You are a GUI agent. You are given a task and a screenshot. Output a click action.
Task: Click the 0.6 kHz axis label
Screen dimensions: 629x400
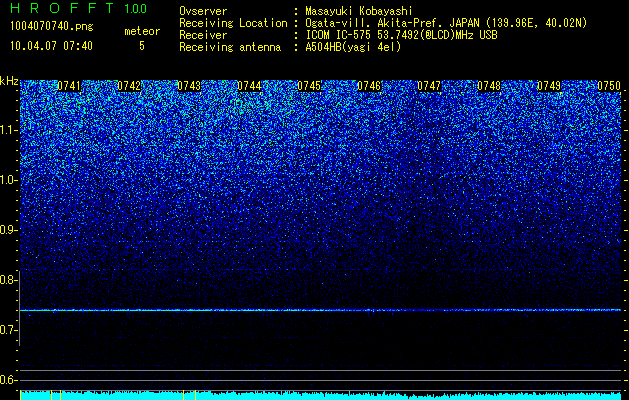(9, 380)
